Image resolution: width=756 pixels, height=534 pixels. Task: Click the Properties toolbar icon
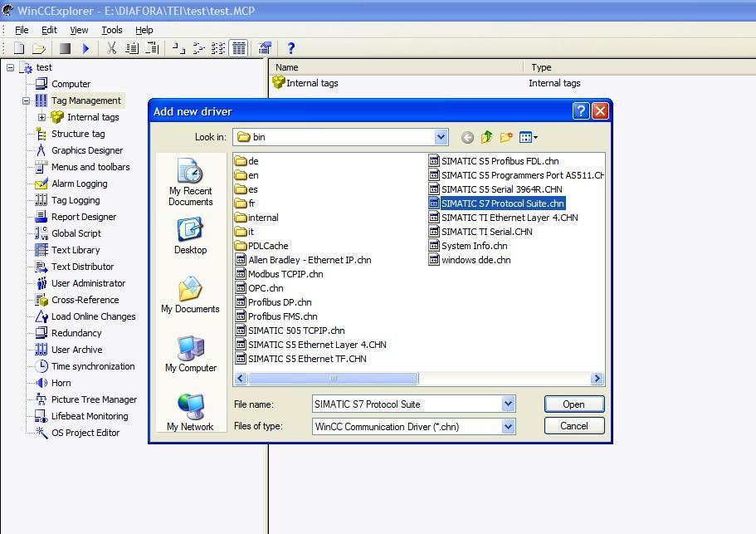point(265,48)
